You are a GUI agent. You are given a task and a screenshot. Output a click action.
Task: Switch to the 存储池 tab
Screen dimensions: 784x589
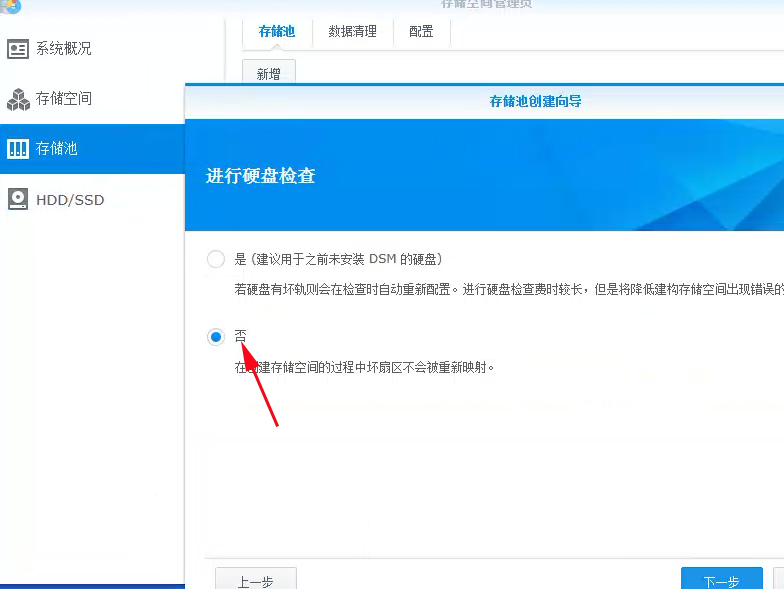[x=277, y=32]
